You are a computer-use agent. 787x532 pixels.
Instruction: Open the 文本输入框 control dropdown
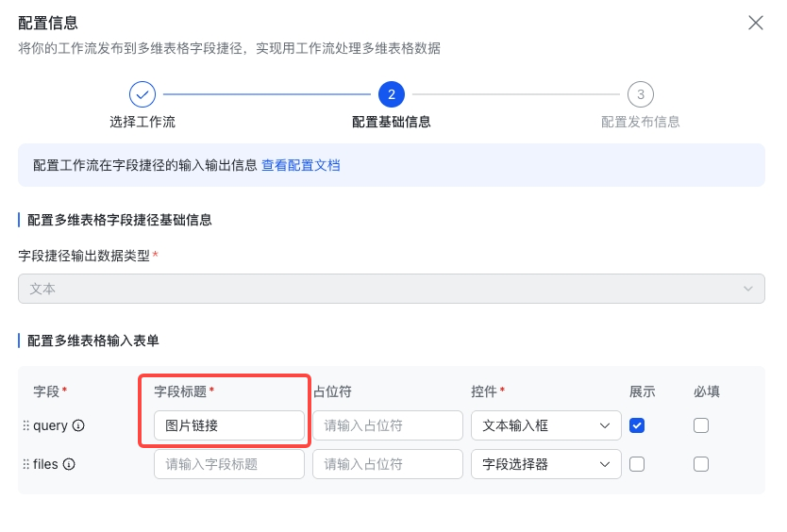click(546, 425)
